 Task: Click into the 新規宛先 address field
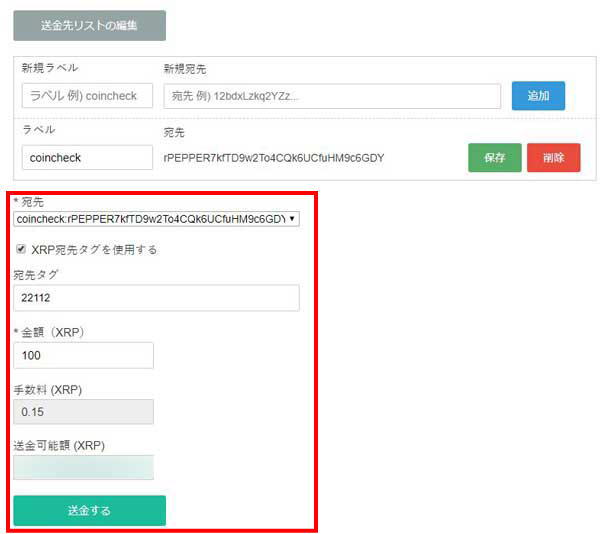click(x=331, y=96)
